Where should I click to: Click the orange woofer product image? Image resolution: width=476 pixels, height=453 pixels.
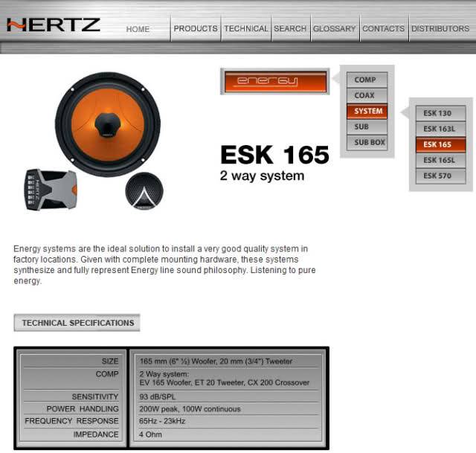tap(108, 124)
